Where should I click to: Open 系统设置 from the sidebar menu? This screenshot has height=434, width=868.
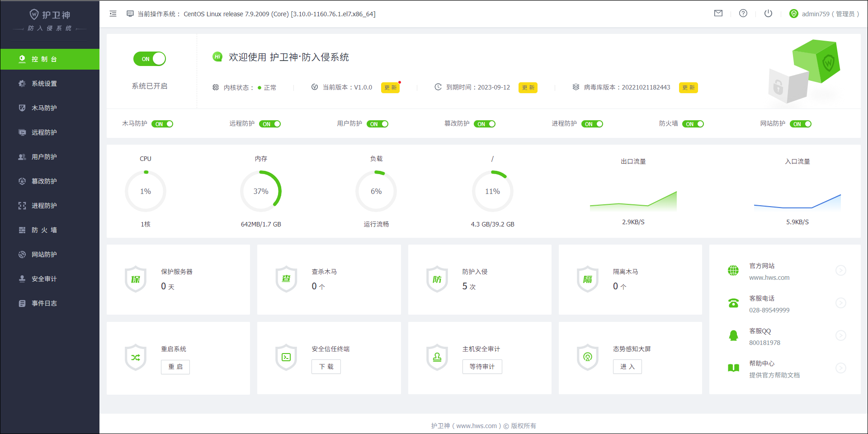tap(44, 83)
